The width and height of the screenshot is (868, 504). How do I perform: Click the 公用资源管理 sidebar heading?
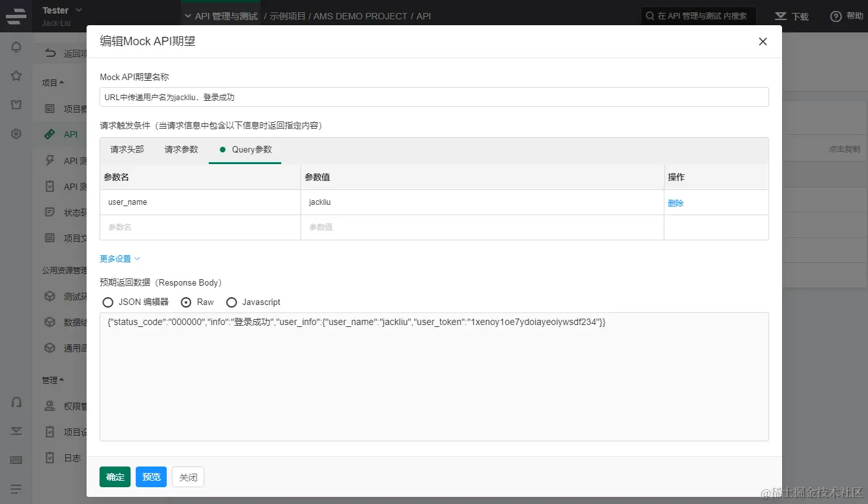(x=65, y=270)
